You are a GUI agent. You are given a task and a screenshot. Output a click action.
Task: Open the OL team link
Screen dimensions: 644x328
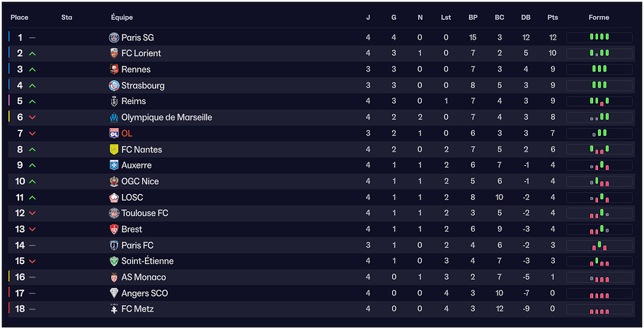pyautogui.click(x=127, y=133)
